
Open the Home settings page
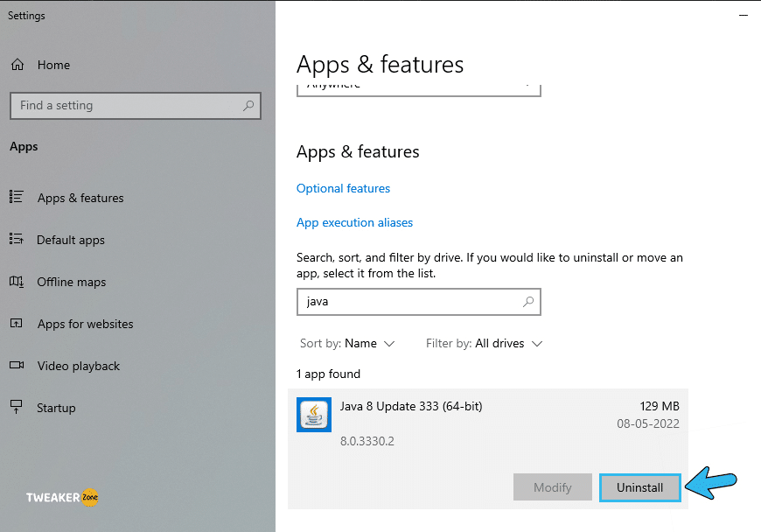click(x=53, y=65)
